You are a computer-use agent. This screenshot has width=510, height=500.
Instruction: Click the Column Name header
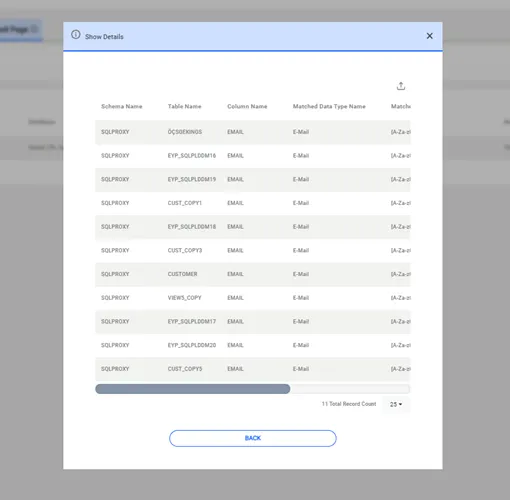[x=247, y=106]
